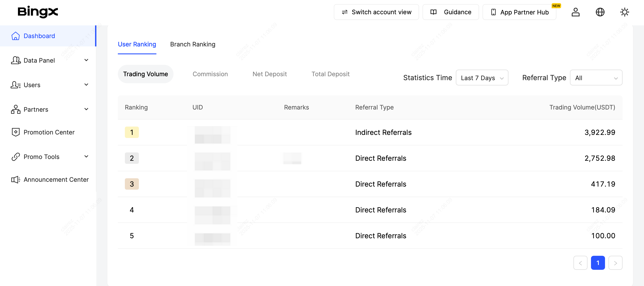Screen dimensions: 644x286
Task: Open the Referral Type All dropdown
Action: tap(596, 78)
